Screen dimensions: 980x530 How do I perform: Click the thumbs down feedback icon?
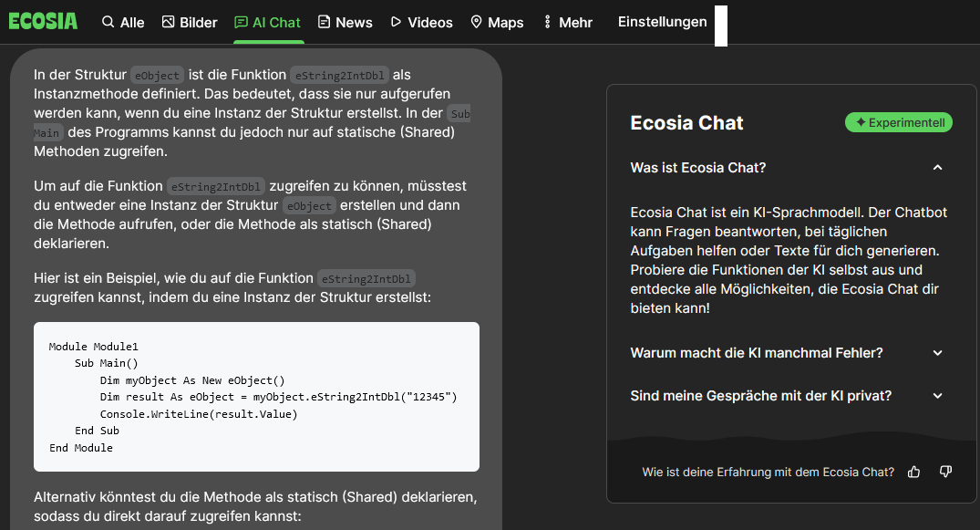click(x=945, y=472)
